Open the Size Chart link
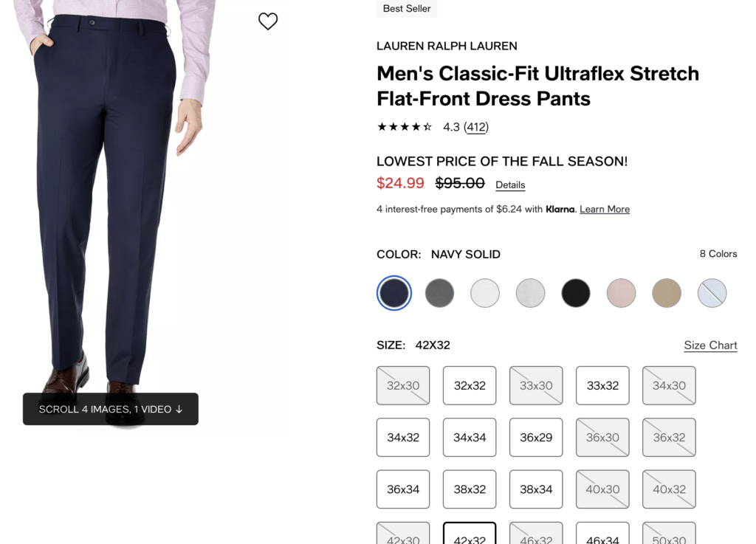The image size is (756, 544). click(710, 345)
